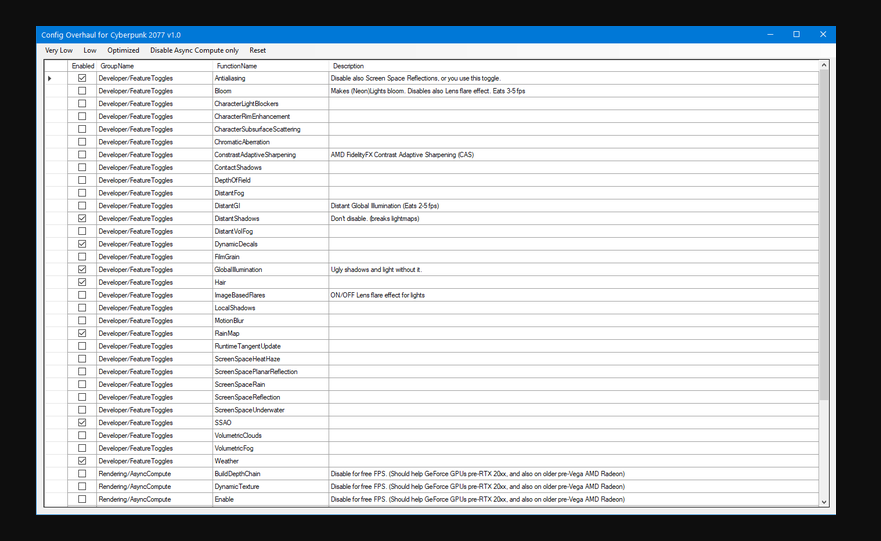Image resolution: width=881 pixels, height=541 pixels.
Task: Click the Enabled column header
Action: pos(83,66)
